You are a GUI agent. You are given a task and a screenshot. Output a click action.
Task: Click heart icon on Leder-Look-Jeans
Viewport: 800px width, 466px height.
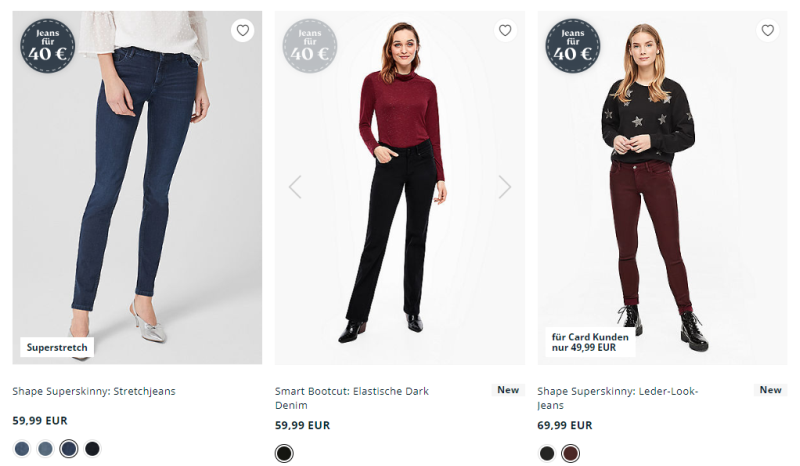[767, 31]
